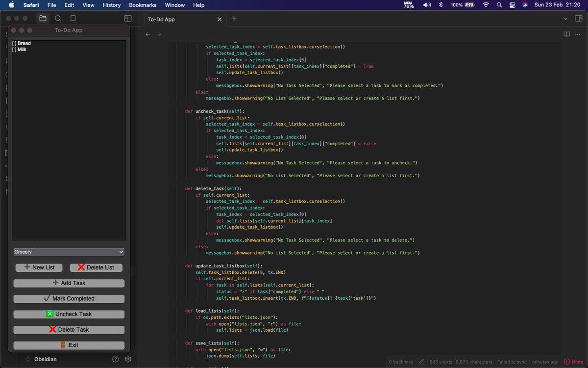This screenshot has height=368, width=588.
Task: Click the pencil editing mode status icon
Action: 421,362
